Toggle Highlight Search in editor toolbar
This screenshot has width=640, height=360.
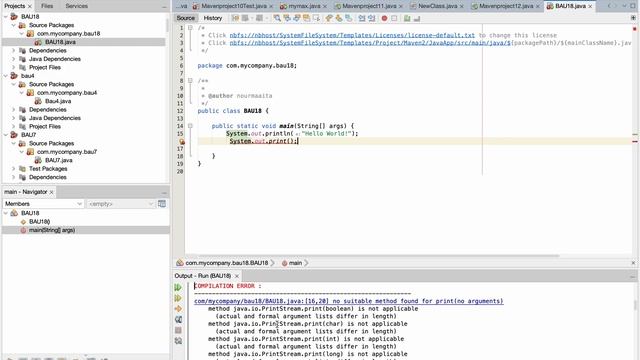(x=306, y=18)
